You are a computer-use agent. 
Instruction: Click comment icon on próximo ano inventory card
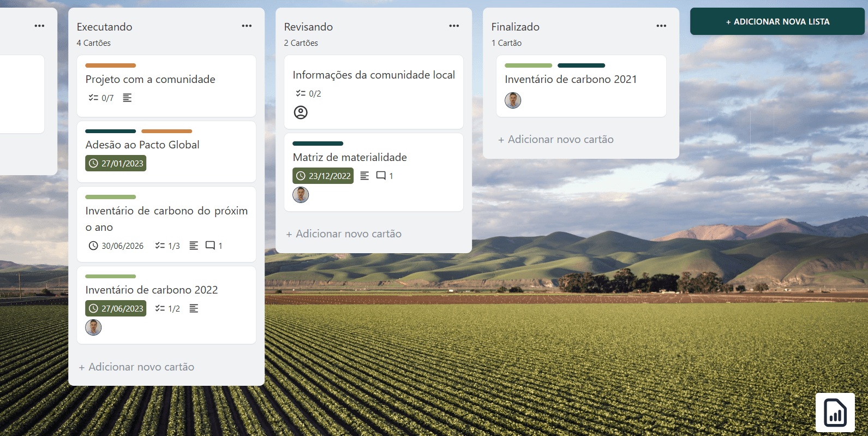210,246
